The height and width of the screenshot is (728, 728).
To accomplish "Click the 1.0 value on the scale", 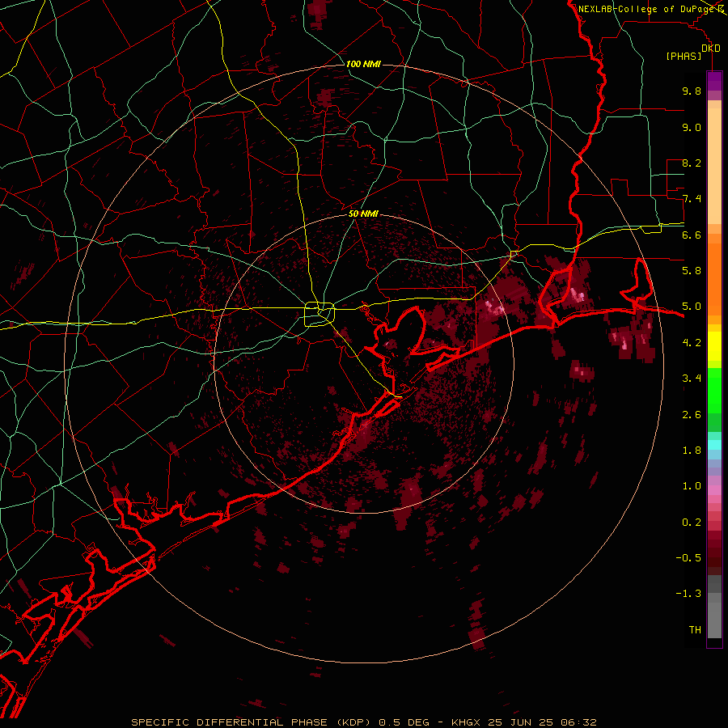I will point(692,486).
